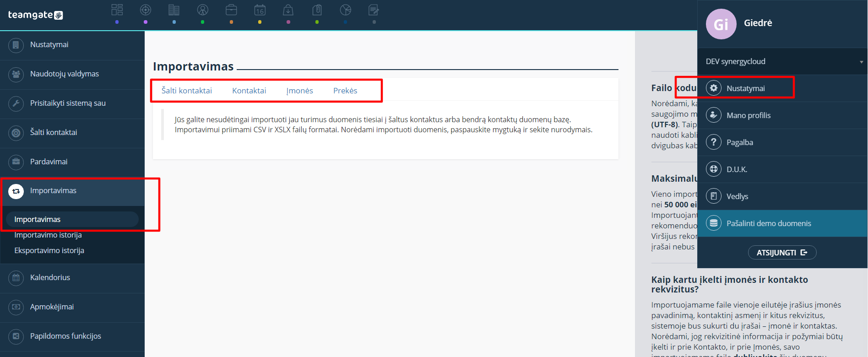Click the Nustatymai sidebar document icon

point(16,45)
